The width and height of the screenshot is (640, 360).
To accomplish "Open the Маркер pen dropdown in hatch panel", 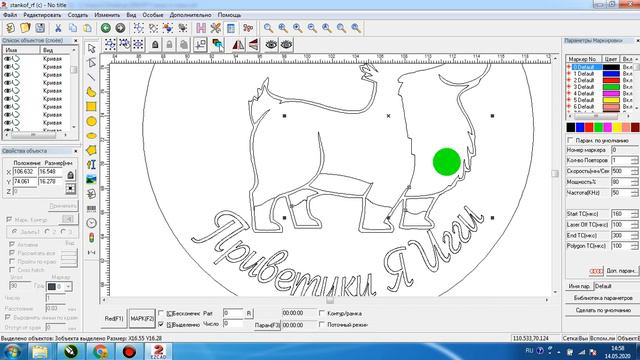I will click(x=68, y=287).
